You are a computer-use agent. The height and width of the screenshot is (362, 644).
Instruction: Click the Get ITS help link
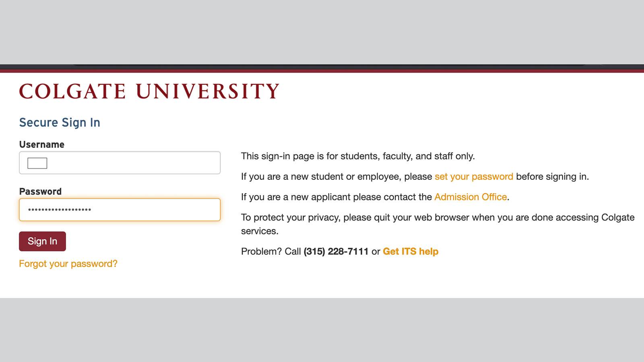tap(411, 251)
